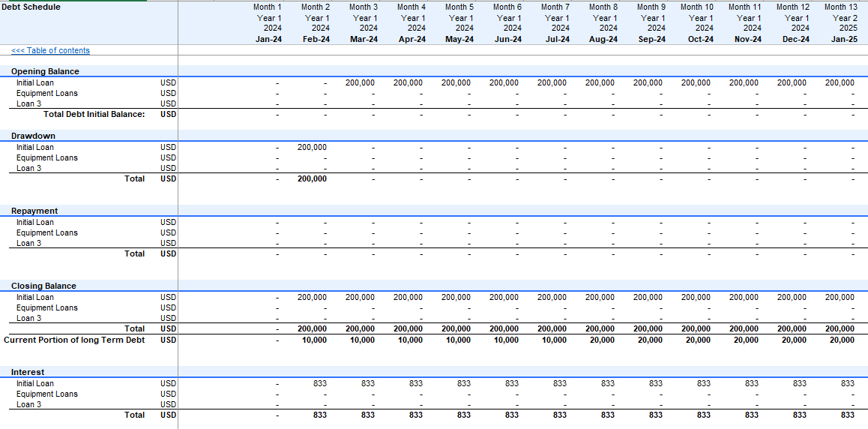The height and width of the screenshot is (429, 868).
Task: Click Current Portion of long Term Debt label
Action: coord(74,340)
